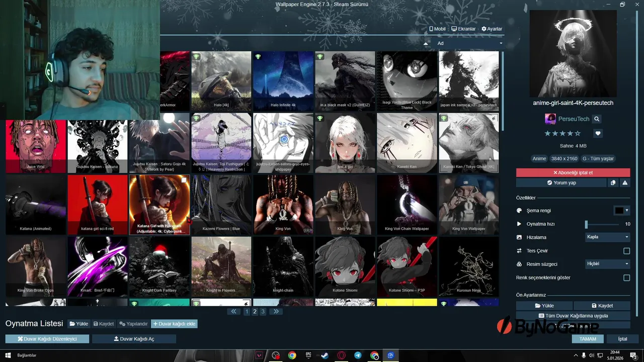The height and width of the screenshot is (362, 644).
Task: Open Telegram from the taskbar
Action: (358, 355)
